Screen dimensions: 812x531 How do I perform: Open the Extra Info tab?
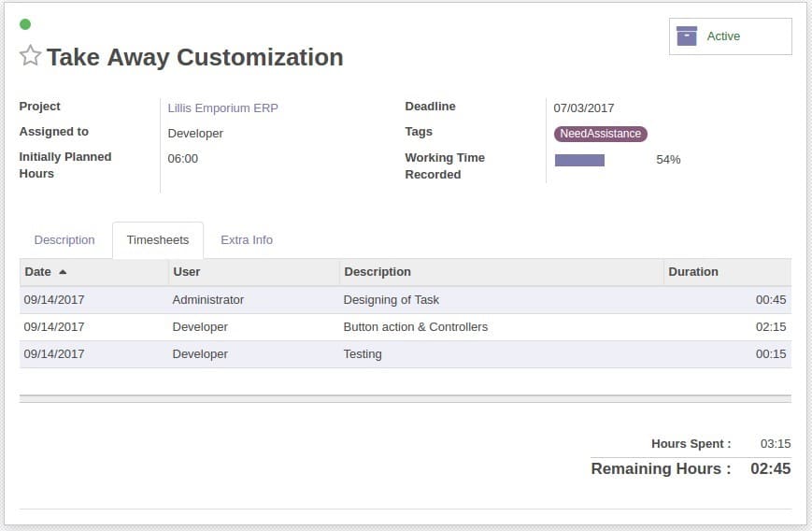[x=247, y=240]
